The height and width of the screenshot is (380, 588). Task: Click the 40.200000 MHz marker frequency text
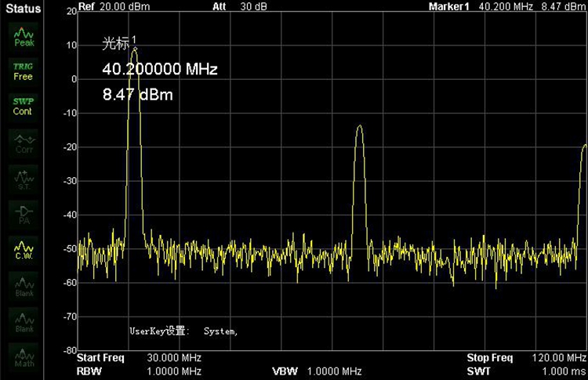[160, 70]
